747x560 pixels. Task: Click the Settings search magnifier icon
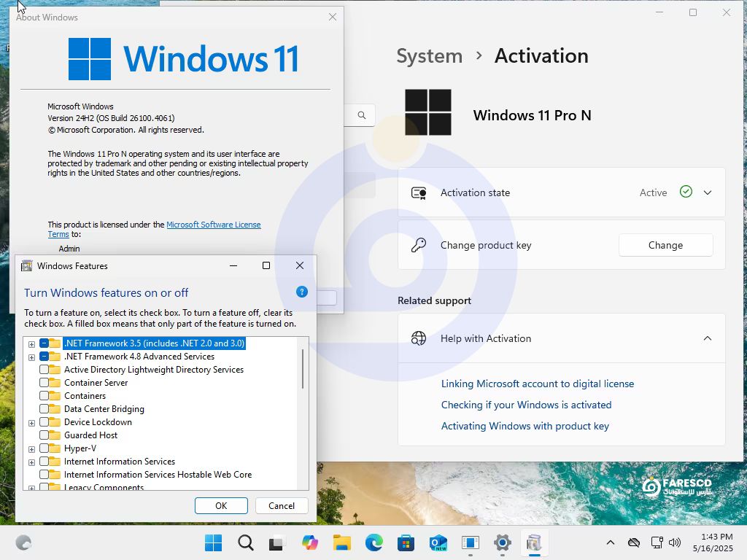coord(362,115)
